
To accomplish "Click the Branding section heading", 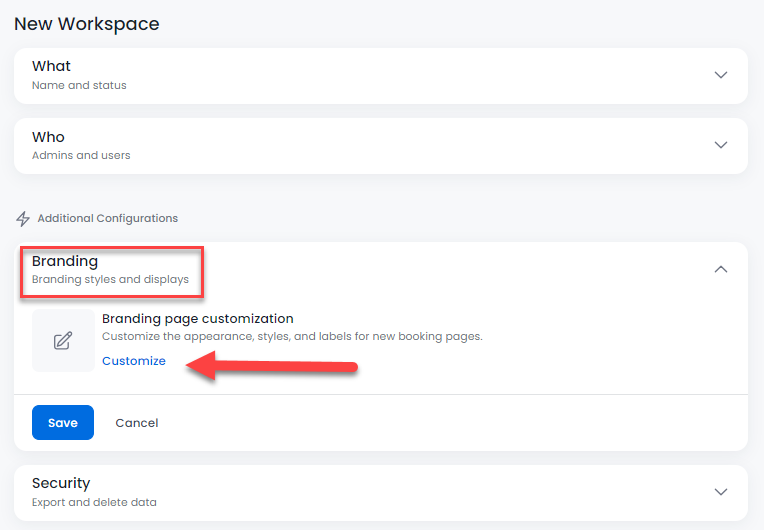I will (65, 262).
